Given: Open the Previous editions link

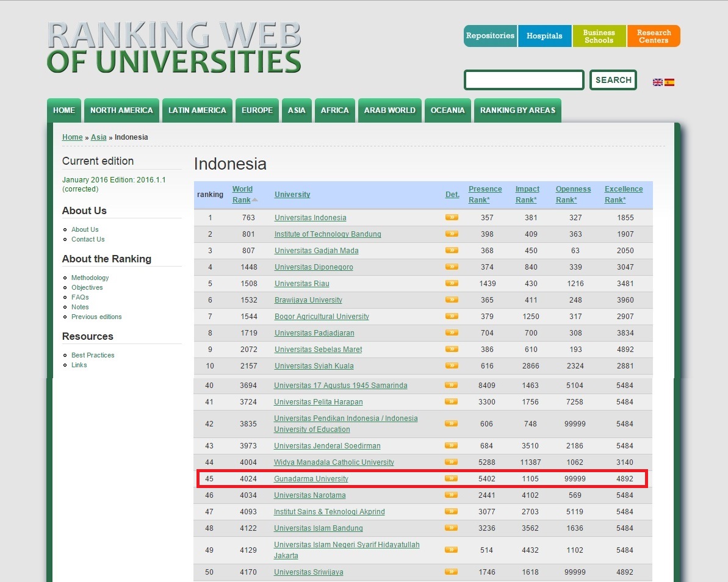Looking at the screenshot, I should pos(96,317).
